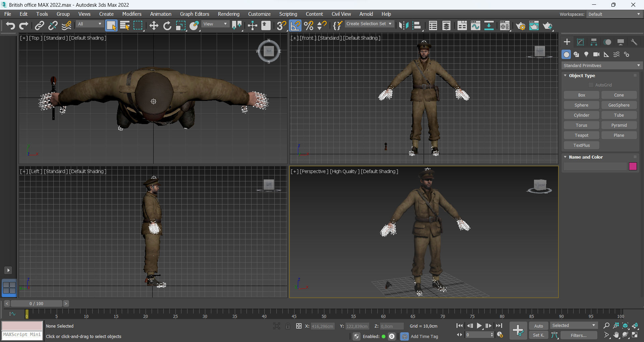The height and width of the screenshot is (342, 644).
Task: Toggle Angle Snap in toolbar
Action: coord(296,26)
